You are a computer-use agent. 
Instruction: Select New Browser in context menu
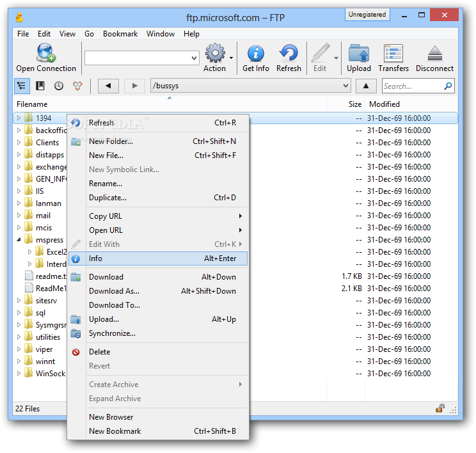(x=158, y=417)
